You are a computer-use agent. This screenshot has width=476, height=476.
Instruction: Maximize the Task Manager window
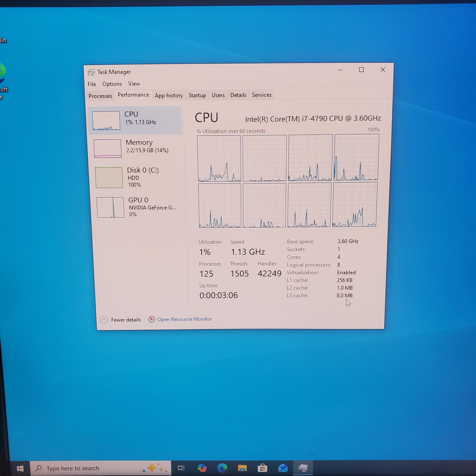(x=361, y=70)
